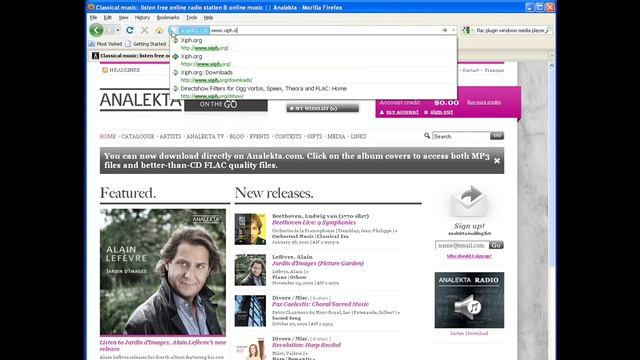Click the site Search text field
This screenshot has width=640, height=360.
461,136
